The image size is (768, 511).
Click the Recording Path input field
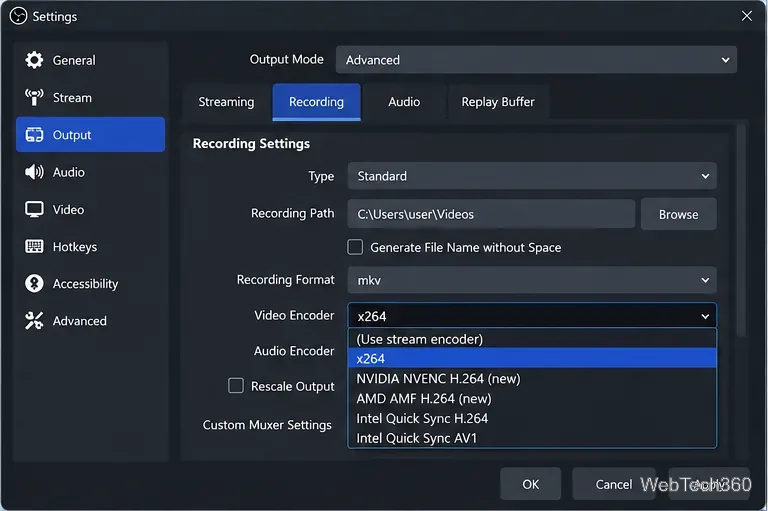491,214
